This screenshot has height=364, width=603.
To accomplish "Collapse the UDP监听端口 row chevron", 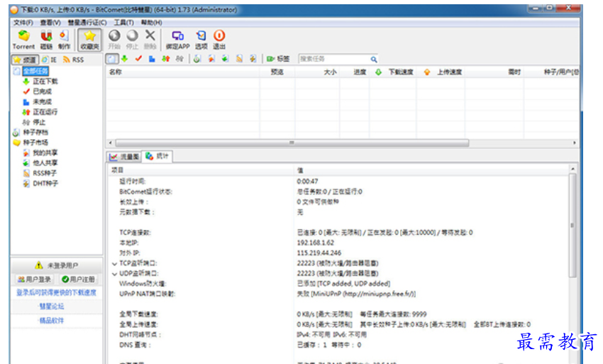I will 114,274.
